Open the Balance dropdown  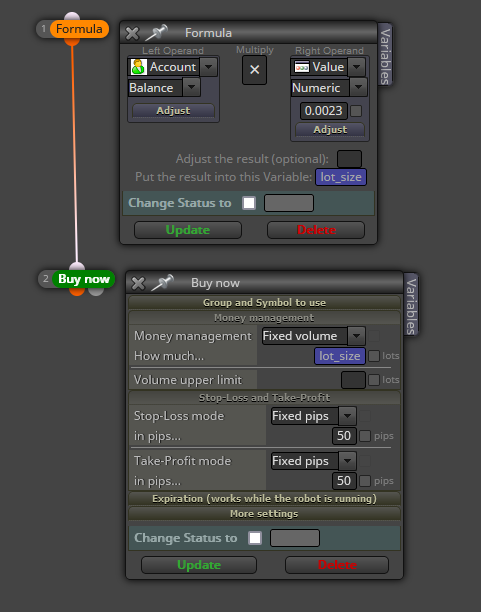(191, 87)
